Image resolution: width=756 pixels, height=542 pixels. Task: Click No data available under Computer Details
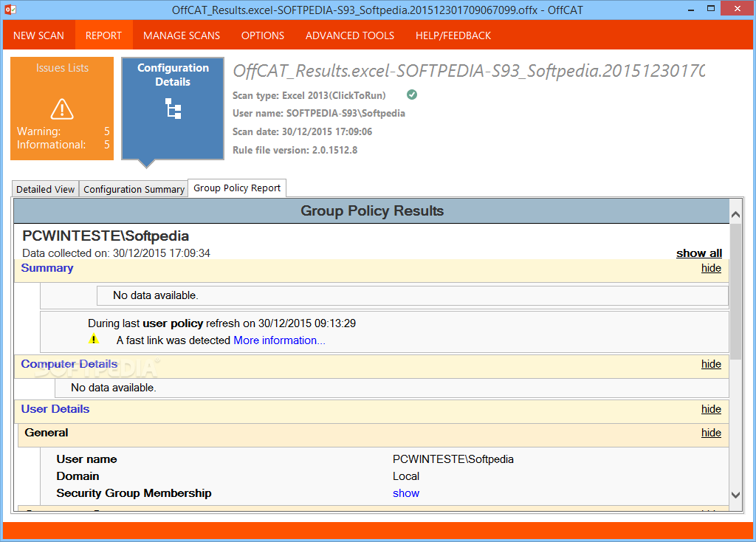click(113, 388)
